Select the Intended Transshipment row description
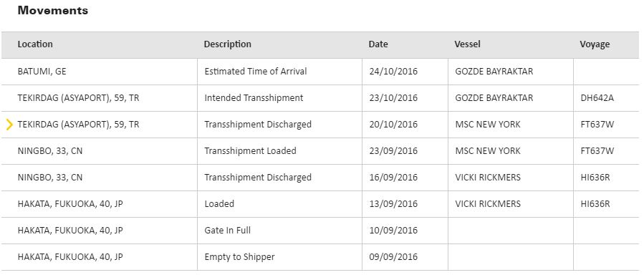This screenshot has height=275, width=644. 254,97
